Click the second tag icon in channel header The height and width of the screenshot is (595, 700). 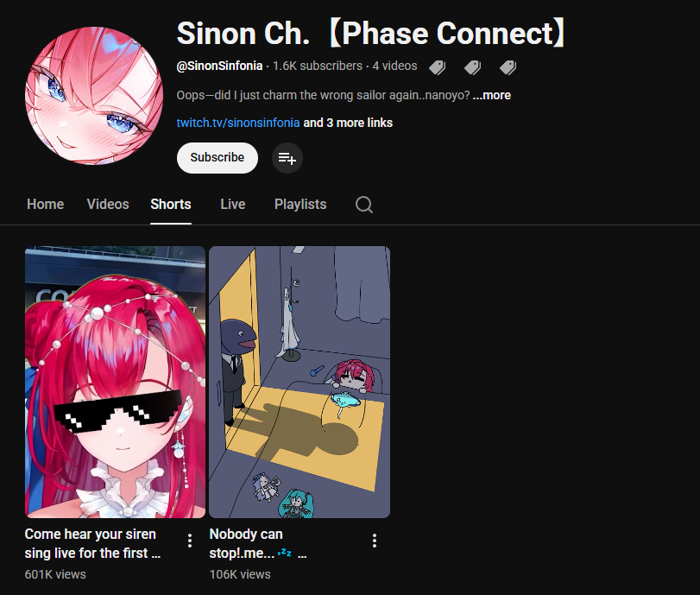(472, 67)
